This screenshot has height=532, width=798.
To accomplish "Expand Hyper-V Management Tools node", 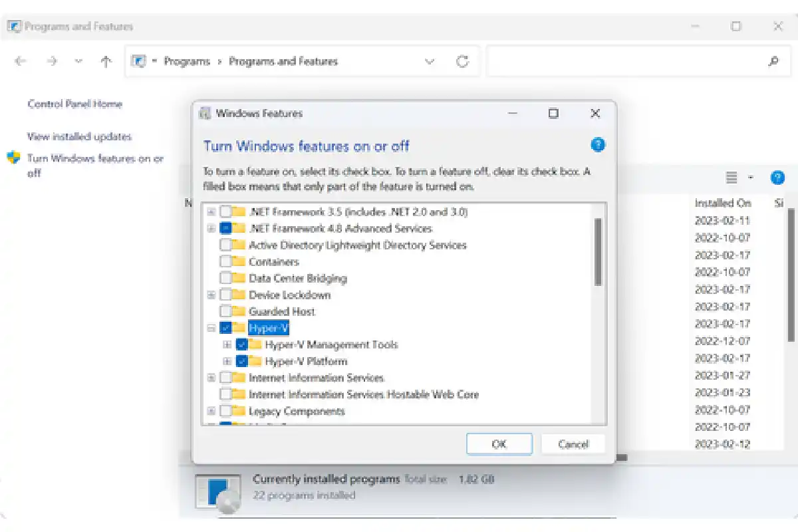I will click(227, 344).
